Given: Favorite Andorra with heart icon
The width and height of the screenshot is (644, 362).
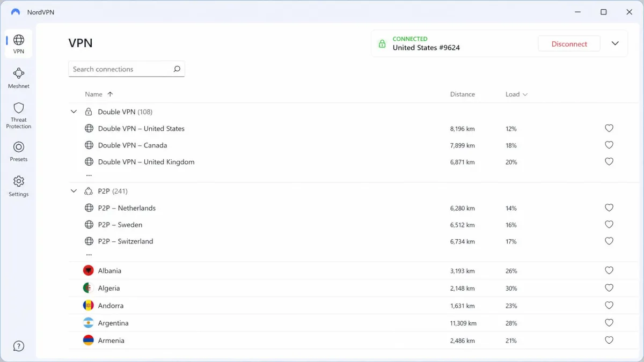Looking at the screenshot, I should click(609, 305).
